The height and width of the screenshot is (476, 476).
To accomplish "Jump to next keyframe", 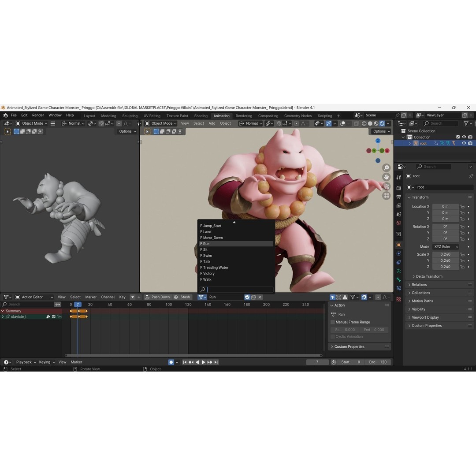I will (209, 362).
